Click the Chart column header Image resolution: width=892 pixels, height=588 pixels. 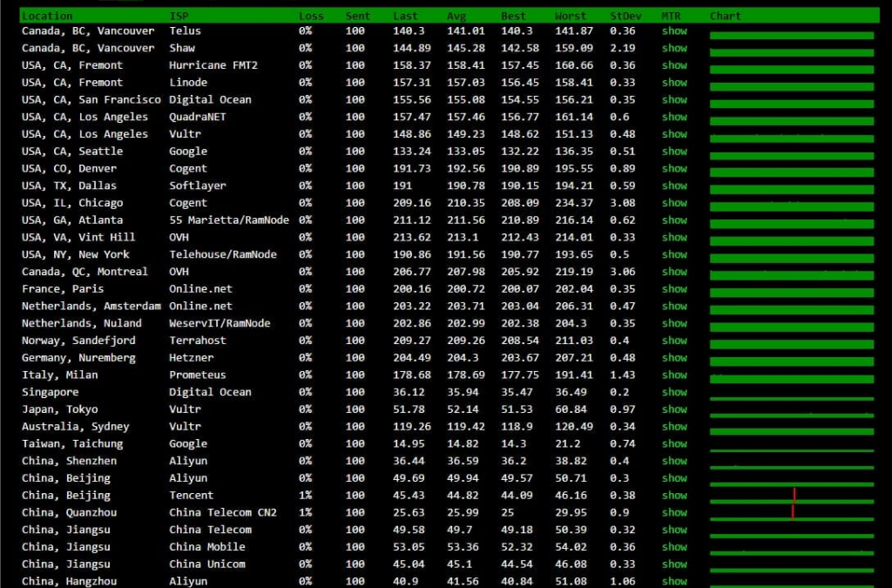(726, 16)
